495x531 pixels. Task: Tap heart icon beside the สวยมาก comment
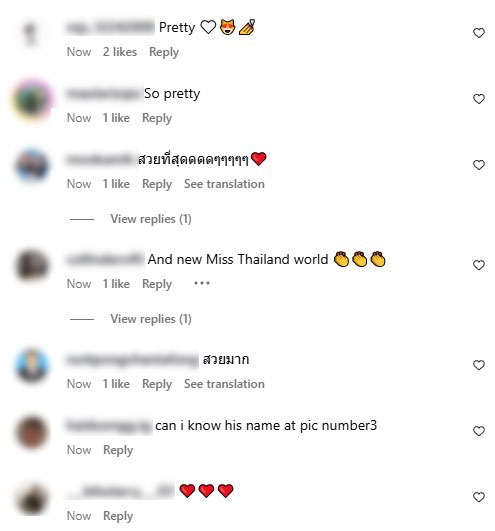[x=478, y=365]
